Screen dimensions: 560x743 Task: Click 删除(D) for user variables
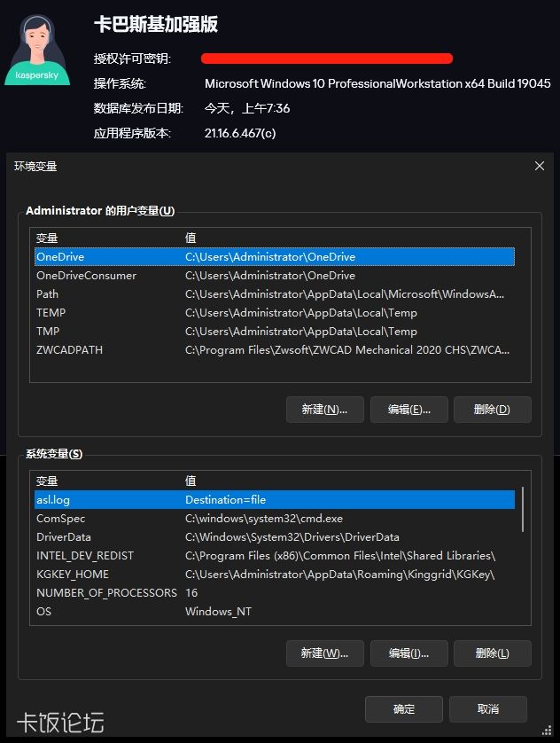[x=492, y=410]
